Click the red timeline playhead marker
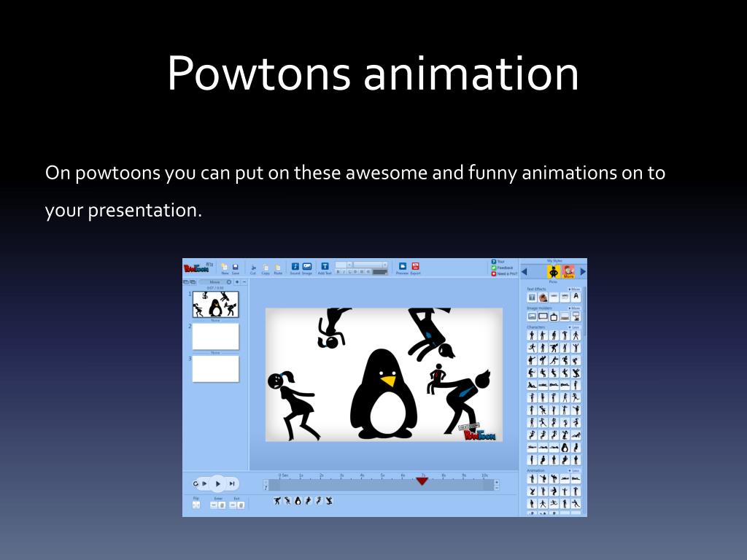Screen dimensions: 747x560 pos(422,481)
